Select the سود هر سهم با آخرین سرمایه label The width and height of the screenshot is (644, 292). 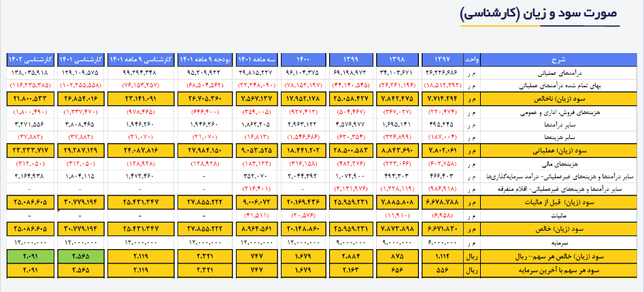[x=582, y=270]
